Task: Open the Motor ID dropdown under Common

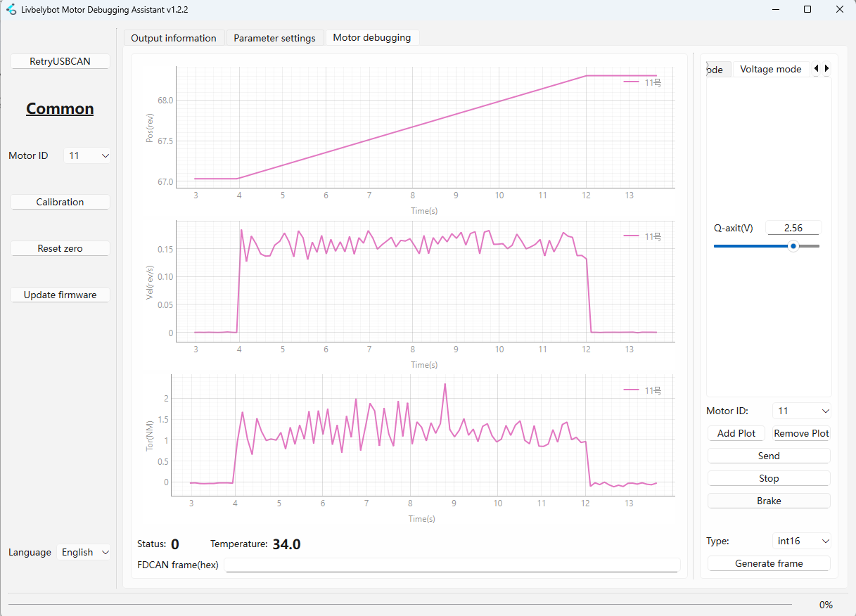Action: 87,155
